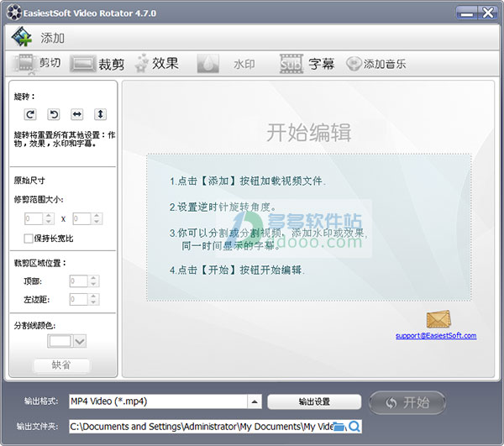Image resolution: width=504 pixels, height=446 pixels.
Task: Flip video vertically icon
Action: tap(100, 114)
